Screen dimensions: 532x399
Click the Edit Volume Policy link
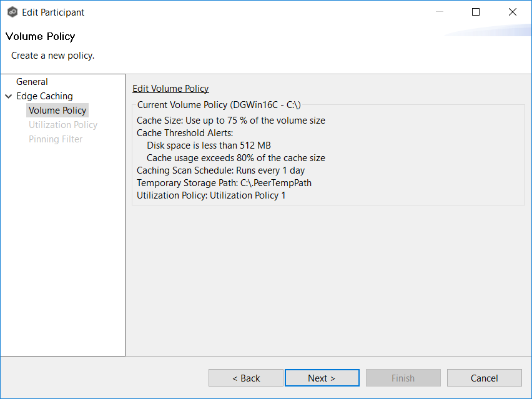click(x=170, y=89)
